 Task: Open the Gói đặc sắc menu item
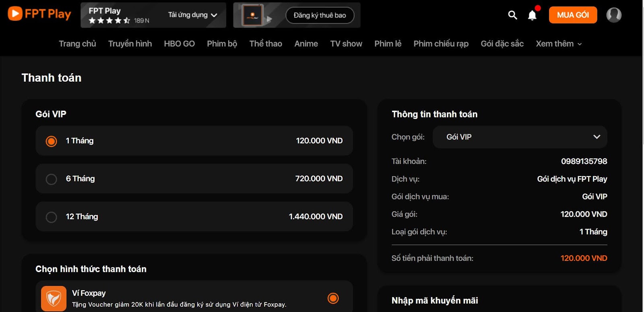click(502, 44)
